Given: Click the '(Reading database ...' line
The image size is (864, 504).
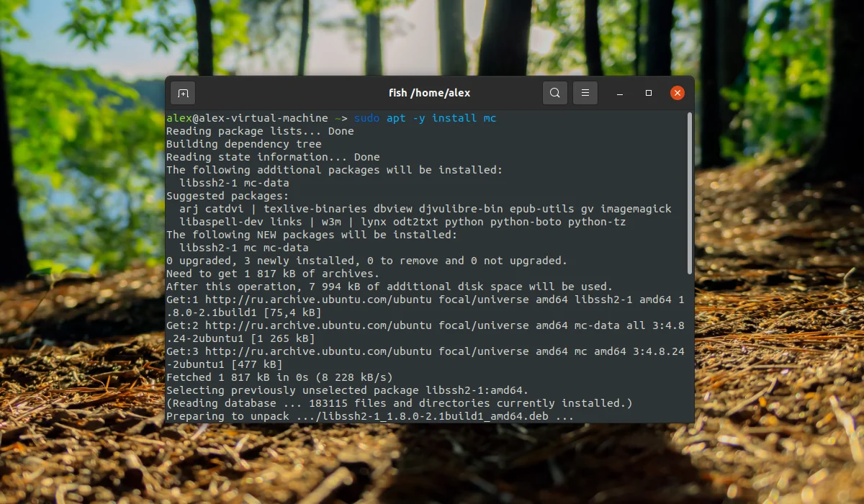Looking at the screenshot, I should pos(400,403).
